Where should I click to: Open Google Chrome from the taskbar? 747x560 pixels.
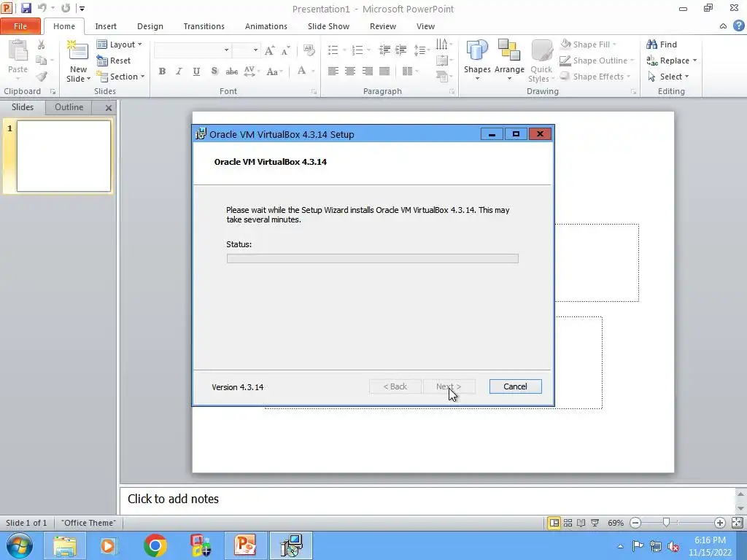(155, 545)
